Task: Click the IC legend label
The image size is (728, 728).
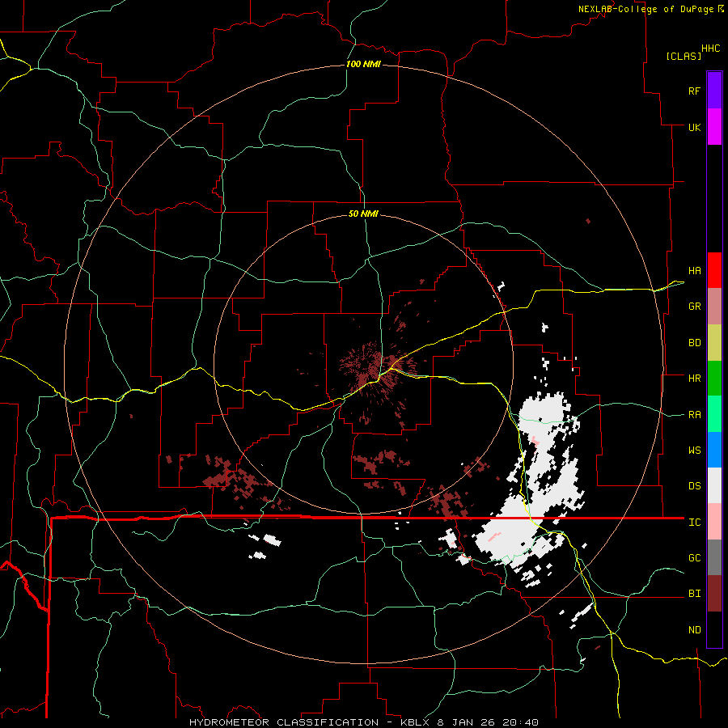Action: tap(694, 523)
